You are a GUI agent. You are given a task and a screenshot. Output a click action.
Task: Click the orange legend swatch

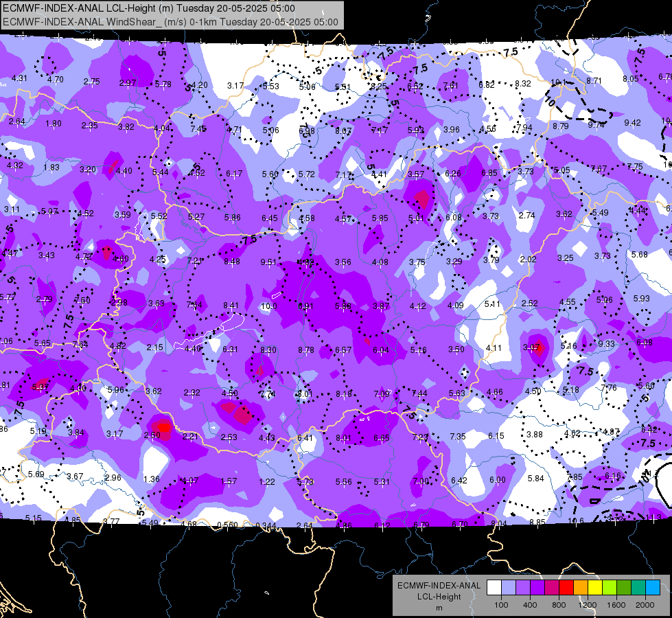point(581,588)
